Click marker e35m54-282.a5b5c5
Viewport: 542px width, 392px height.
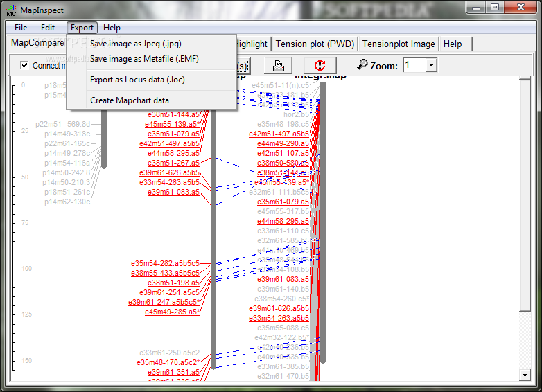coord(165,263)
